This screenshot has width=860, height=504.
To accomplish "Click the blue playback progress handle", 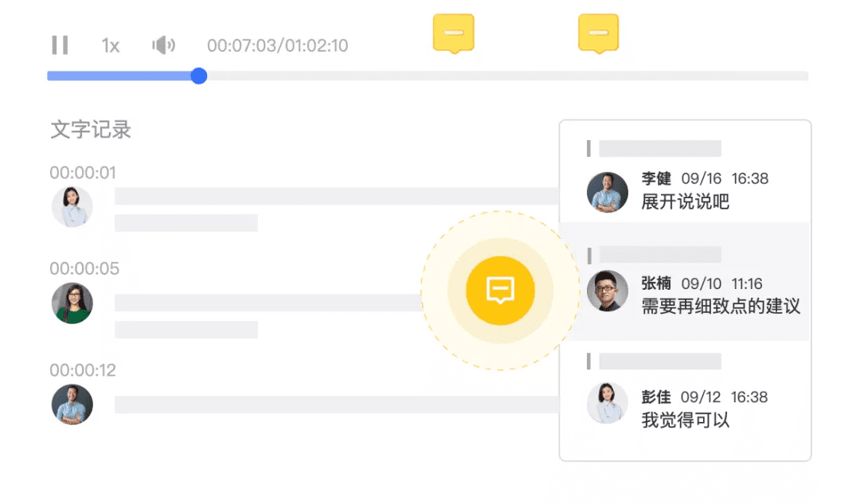I will coord(198,76).
